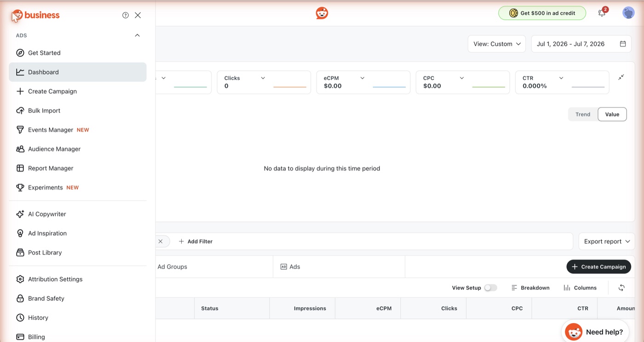Open Audience Manager menu item
644x342 pixels.
coord(78,149)
